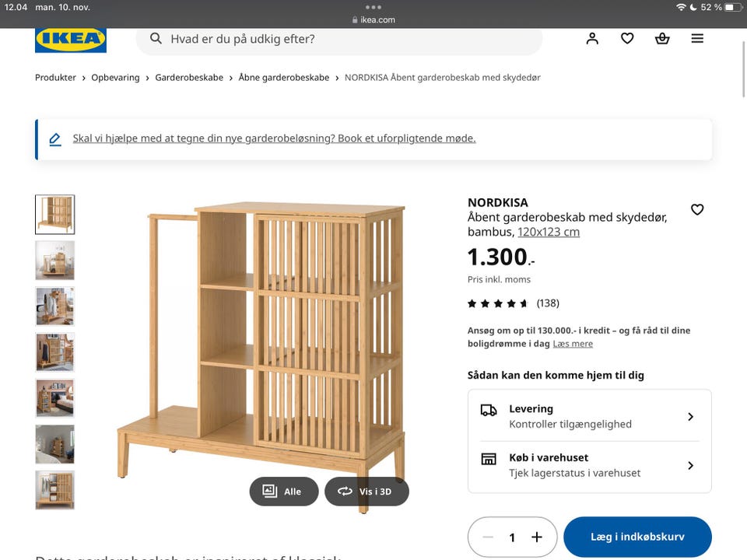Open the Læs mere link
The image size is (747, 560).
pos(573,344)
